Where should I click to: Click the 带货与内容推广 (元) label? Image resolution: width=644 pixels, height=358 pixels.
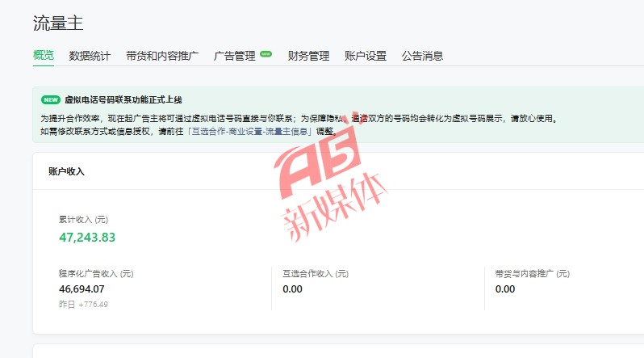point(533,274)
